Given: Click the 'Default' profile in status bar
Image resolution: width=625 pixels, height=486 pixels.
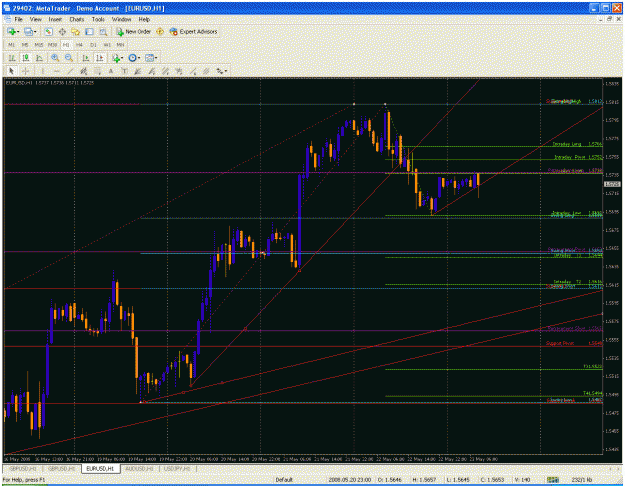Looking at the screenshot, I should 284,480.
